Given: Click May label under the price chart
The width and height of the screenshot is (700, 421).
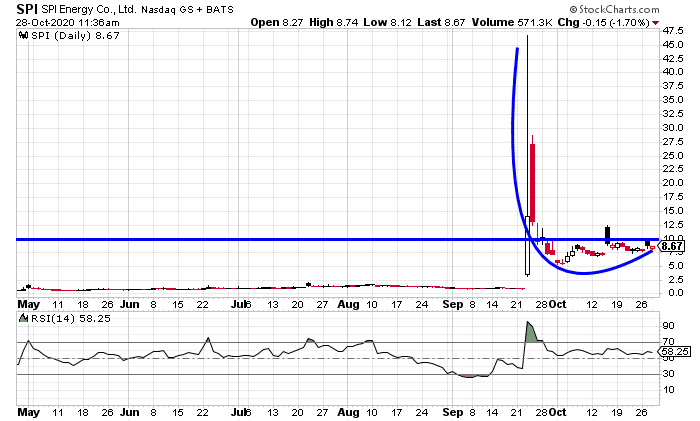Looking at the screenshot, I should coord(29,304).
